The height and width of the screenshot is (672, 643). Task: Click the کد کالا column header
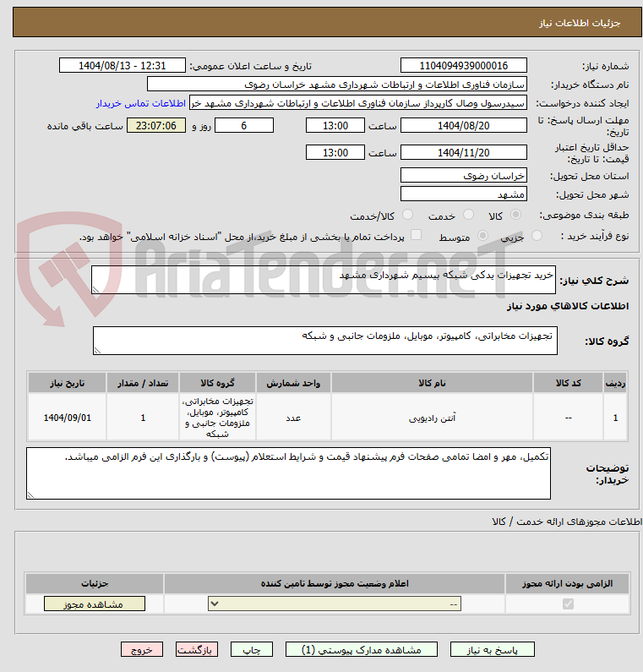point(568,383)
